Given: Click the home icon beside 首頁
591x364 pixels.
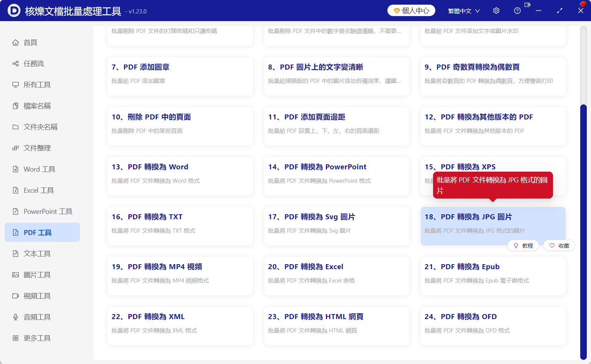Looking at the screenshot, I should click(15, 43).
